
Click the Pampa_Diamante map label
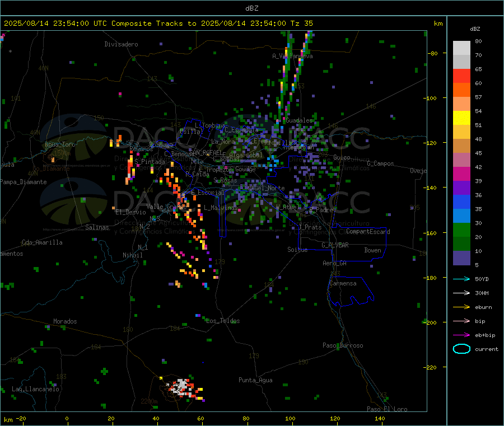(24, 182)
